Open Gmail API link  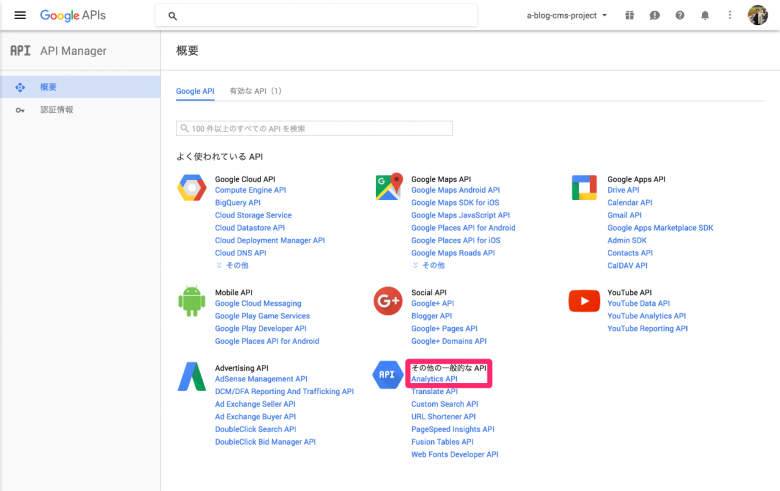624,215
